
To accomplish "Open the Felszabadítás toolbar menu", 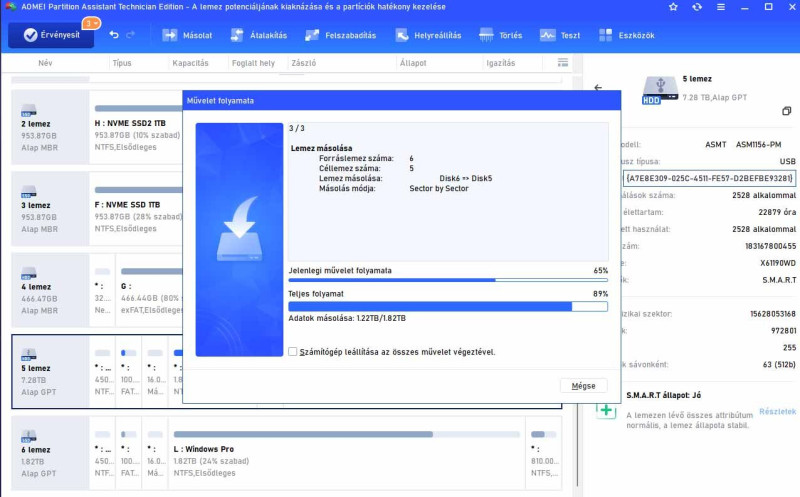I will pyautogui.click(x=340, y=35).
